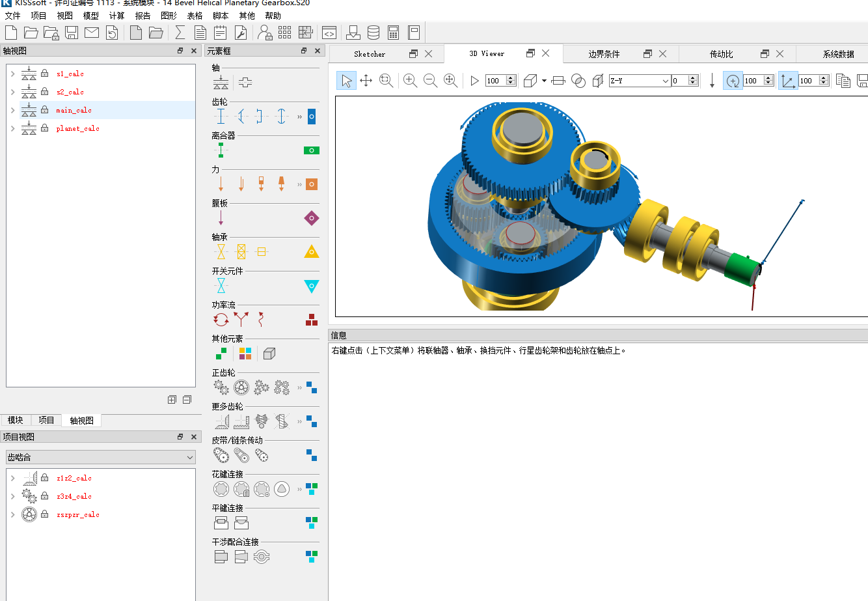868x601 pixels.
Task: Switch to the 边界条件 tab
Action: point(604,54)
